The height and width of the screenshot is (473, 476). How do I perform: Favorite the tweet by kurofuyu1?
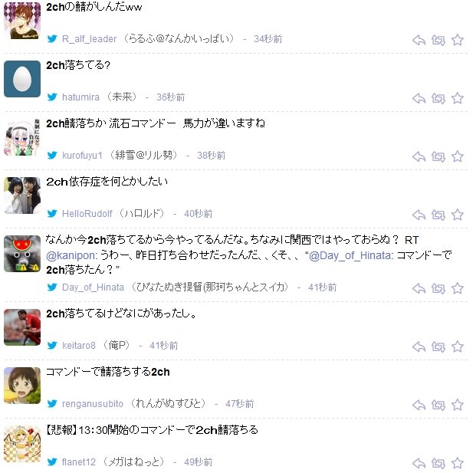coord(458,156)
